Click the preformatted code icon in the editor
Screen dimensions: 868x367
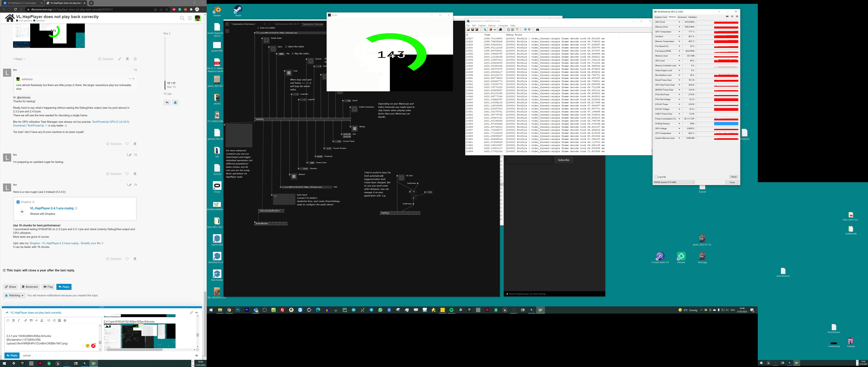tap(36, 321)
